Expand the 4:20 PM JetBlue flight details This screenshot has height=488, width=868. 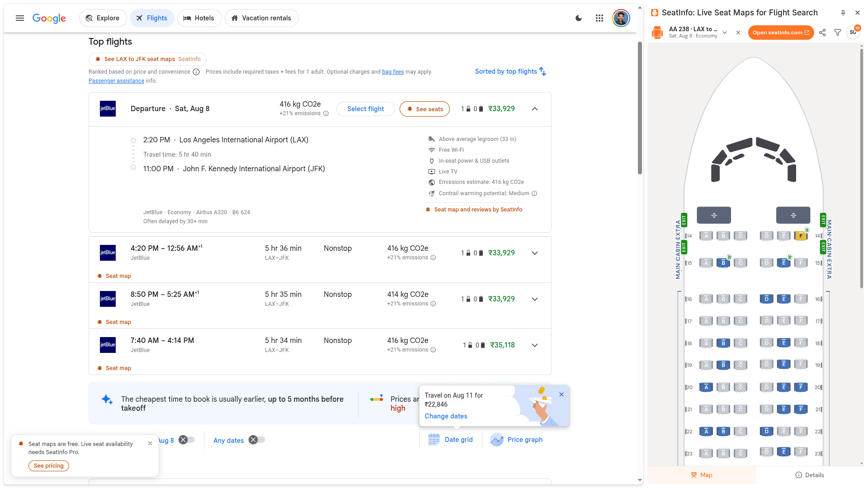click(535, 253)
